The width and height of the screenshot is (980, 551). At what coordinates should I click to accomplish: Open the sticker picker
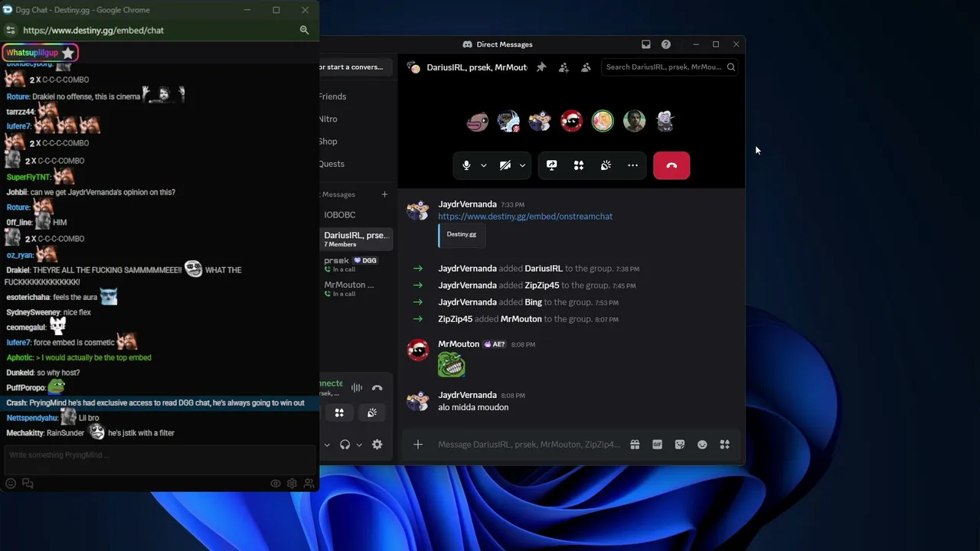point(680,445)
